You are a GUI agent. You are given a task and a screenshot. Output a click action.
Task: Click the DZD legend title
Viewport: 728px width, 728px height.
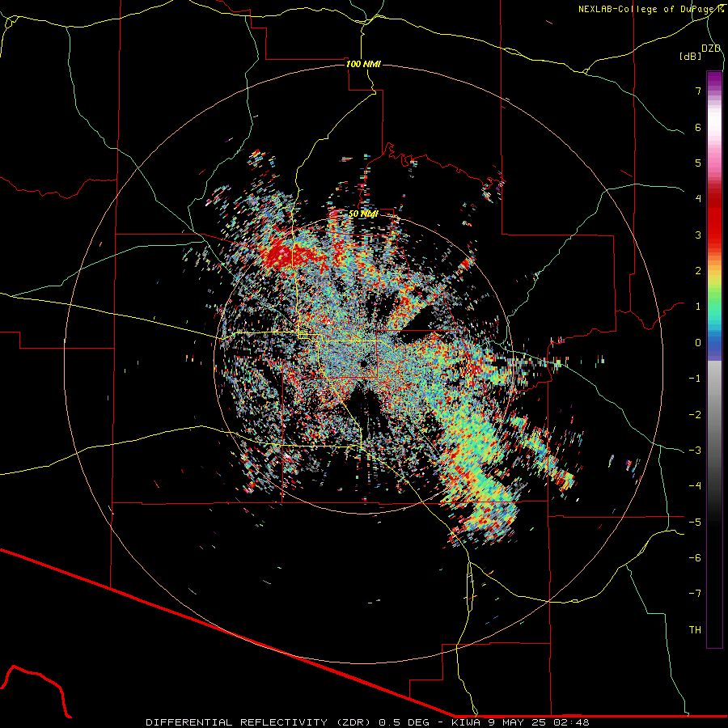click(711, 49)
